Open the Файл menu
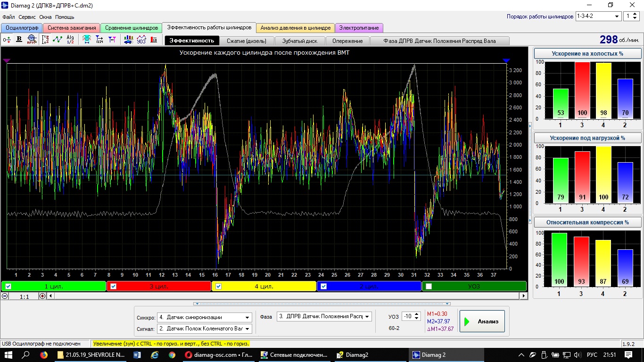The height and width of the screenshot is (362, 644). [9, 17]
